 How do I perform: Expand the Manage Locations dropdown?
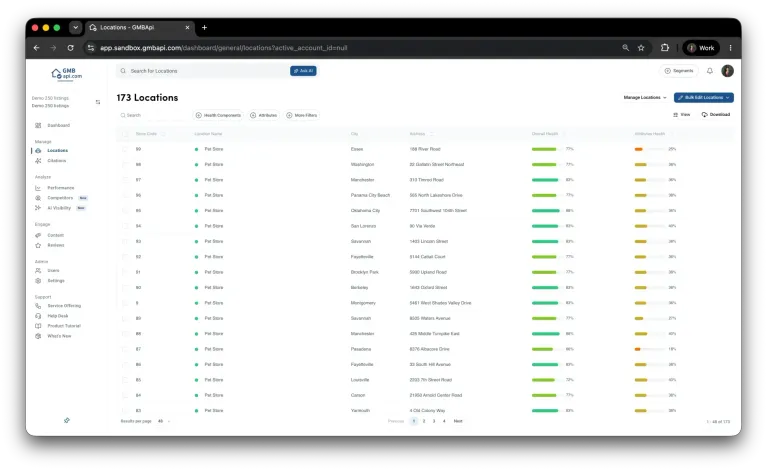coord(645,97)
